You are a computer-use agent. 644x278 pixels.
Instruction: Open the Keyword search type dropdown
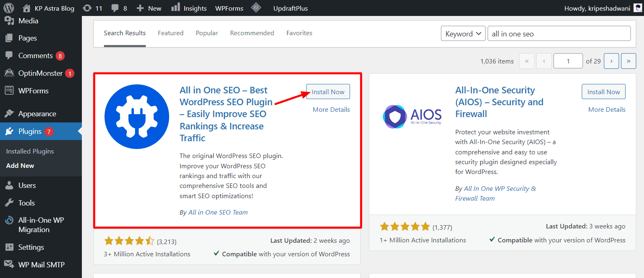(463, 34)
